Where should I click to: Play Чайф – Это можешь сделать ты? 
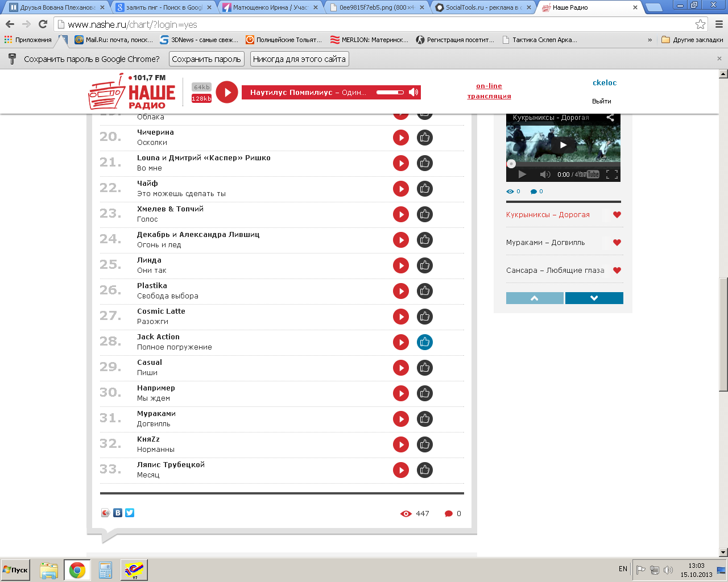click(x=401, y=189)
